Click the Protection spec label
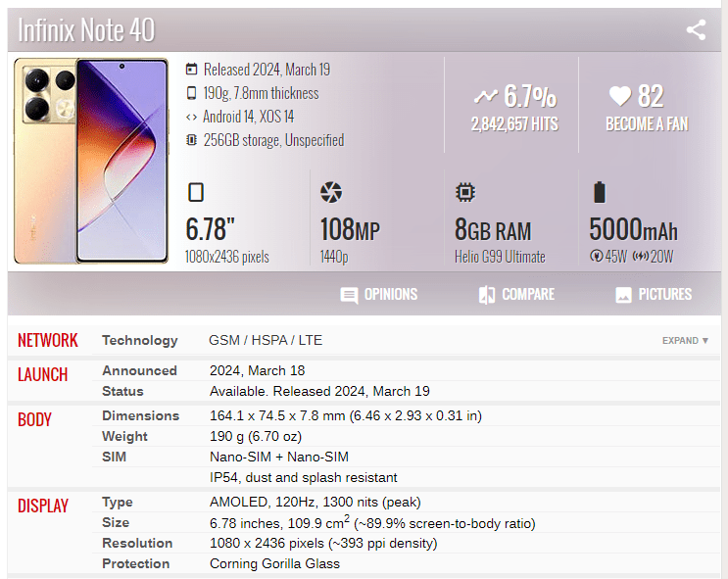The image size is (728, 579). (x=136, y=563)
